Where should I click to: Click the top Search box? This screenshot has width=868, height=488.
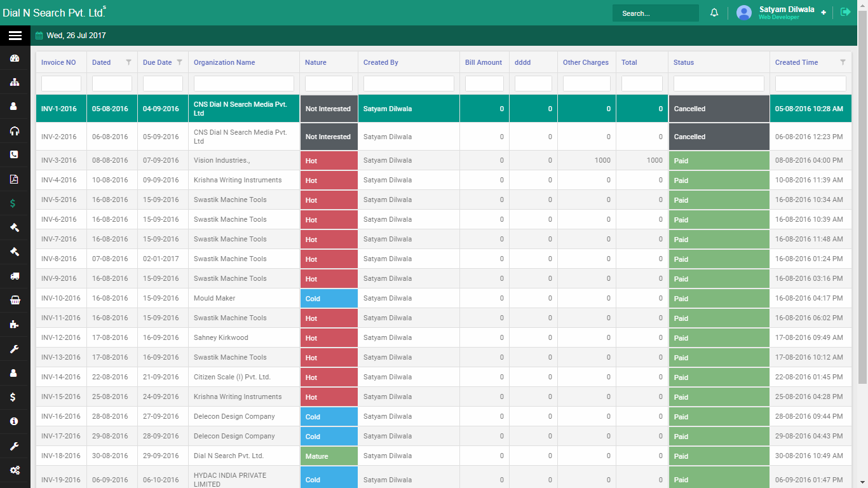656,13
